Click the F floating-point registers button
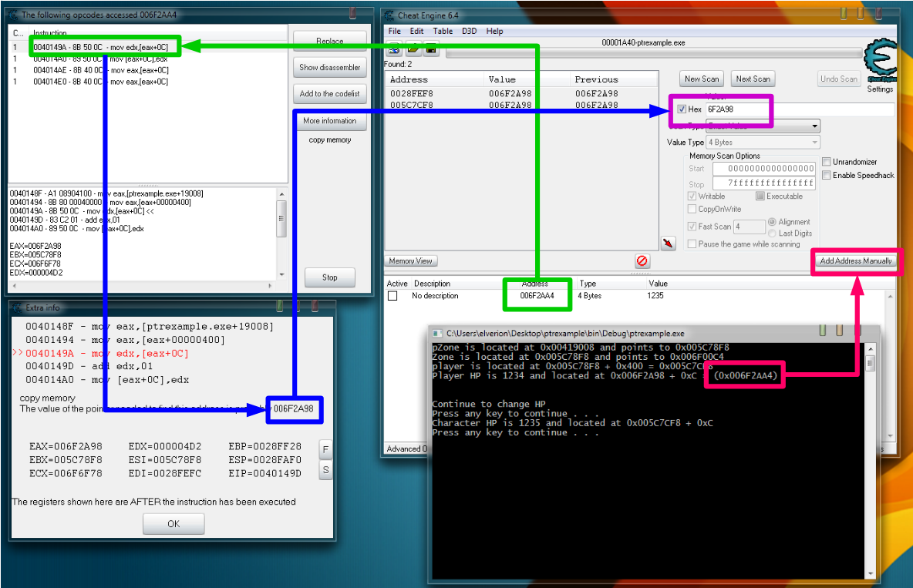Image resolution: width=913 pixels, height=588 pixels. click(325, 449)
